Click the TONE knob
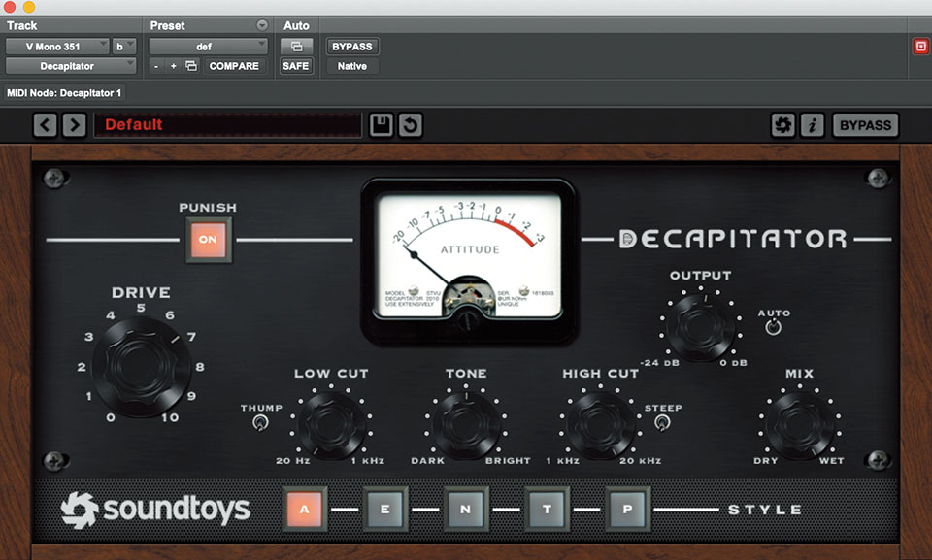This screenshot has width=932, height=560. pyautogui.click(x=466, y=424)
